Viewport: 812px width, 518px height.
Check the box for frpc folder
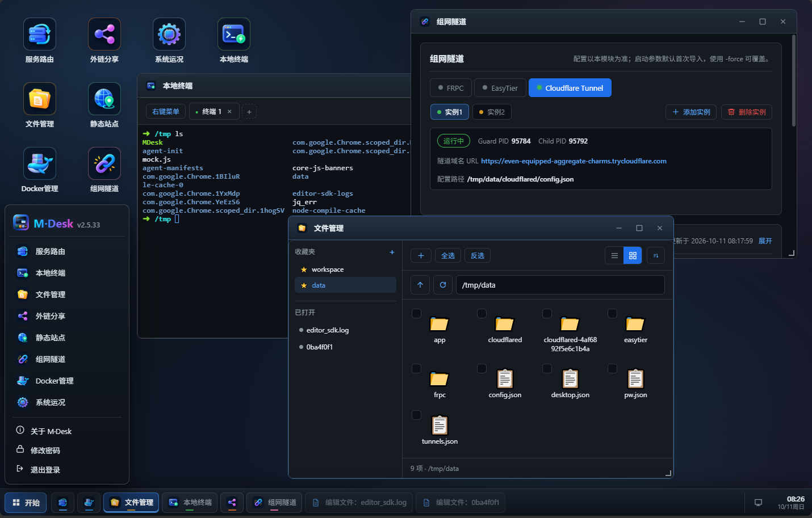[x=416, y=369]
